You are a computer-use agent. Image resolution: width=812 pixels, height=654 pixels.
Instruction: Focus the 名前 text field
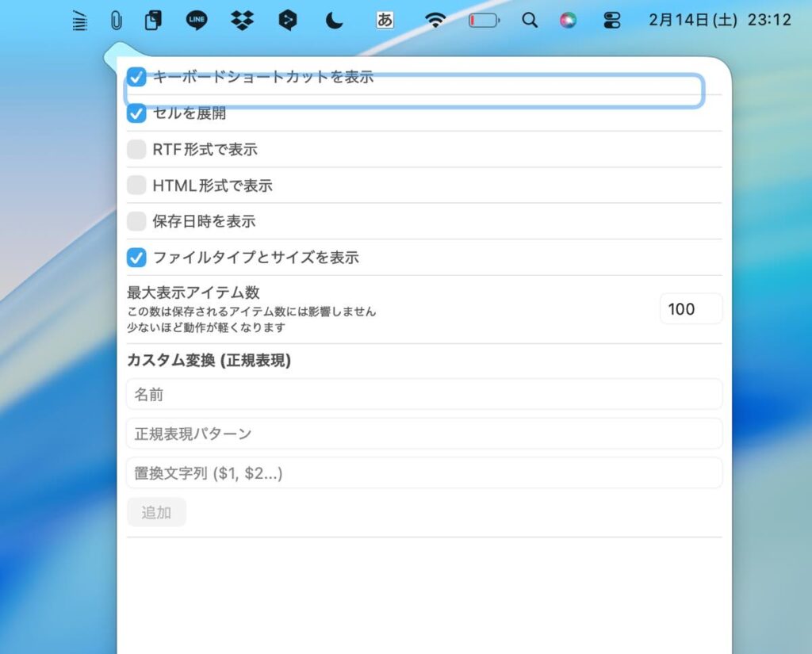424,394
